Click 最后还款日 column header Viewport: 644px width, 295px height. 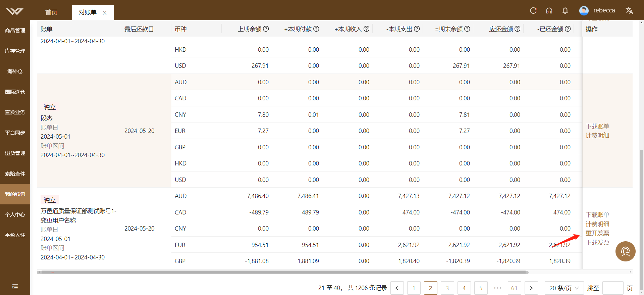(x=139, y=29)
